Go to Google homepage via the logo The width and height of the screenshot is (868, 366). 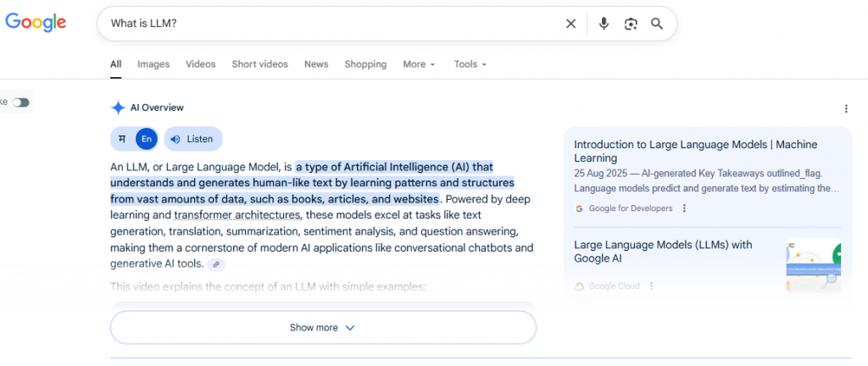(x=36, y=23)
